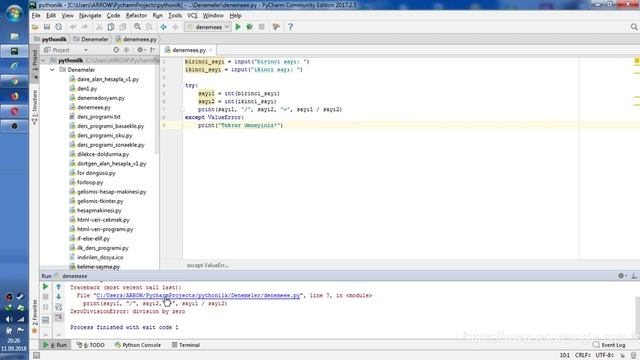The height and width of the screenshot is (360, 640).
Task: Click the Help question mark icon
Action: [290, 27]
